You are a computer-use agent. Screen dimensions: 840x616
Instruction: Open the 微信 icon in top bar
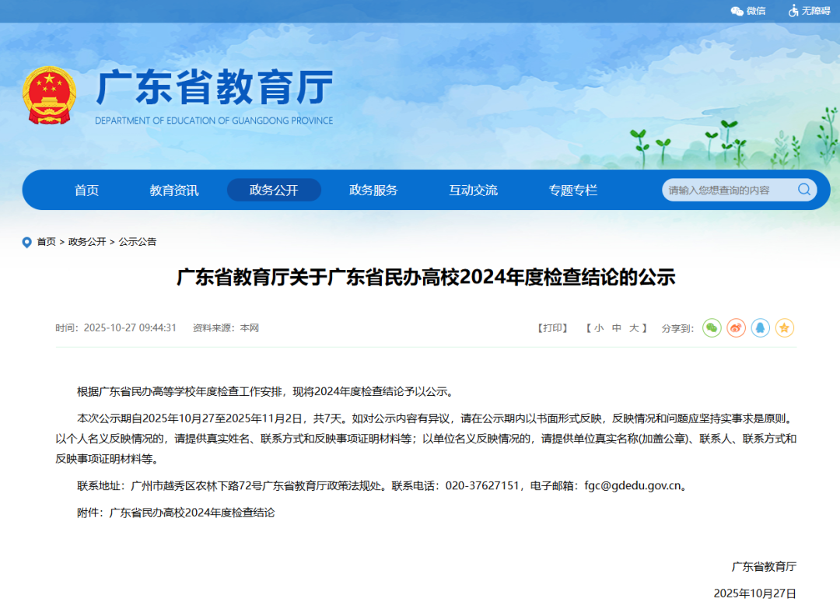click(x=747, y=11)
